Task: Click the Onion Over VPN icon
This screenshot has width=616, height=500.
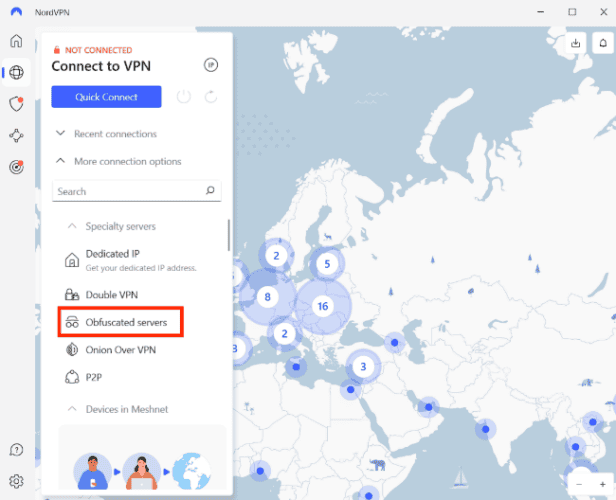Action: point(72,350)
